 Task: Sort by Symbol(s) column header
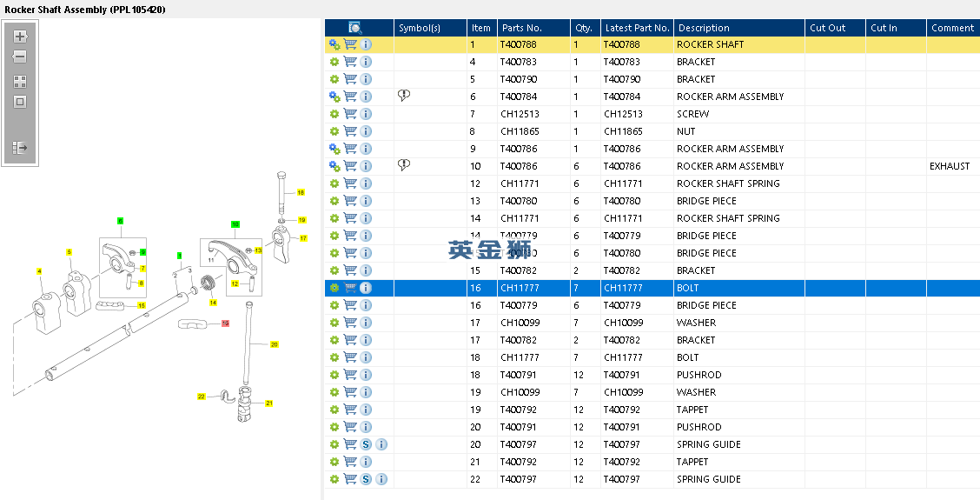tap(430, 28)
